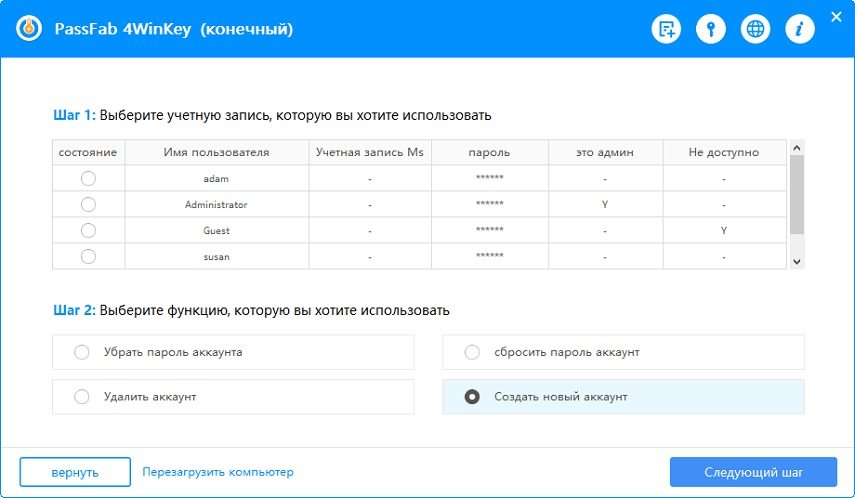Click the username cell 'adam'

[x=216, y=178]
